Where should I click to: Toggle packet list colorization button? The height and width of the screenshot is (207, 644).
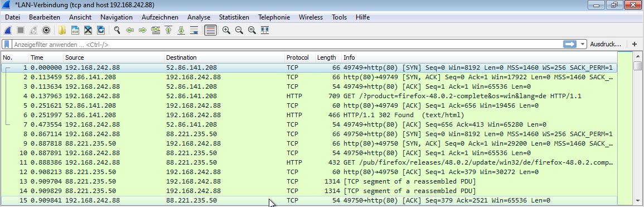click(210, 30)
